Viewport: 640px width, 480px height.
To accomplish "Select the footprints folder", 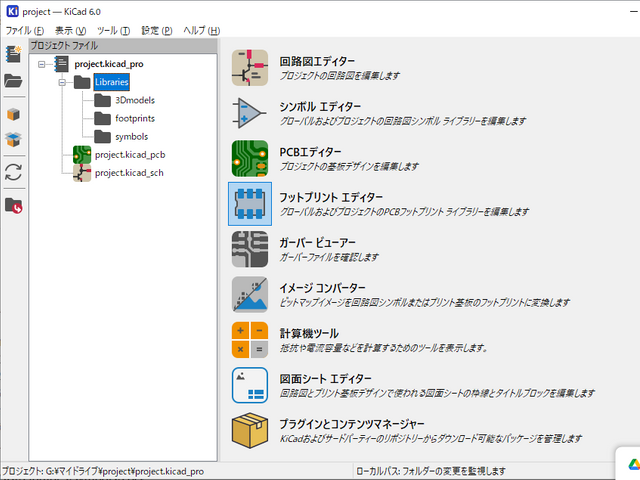I will click(135, 118).
